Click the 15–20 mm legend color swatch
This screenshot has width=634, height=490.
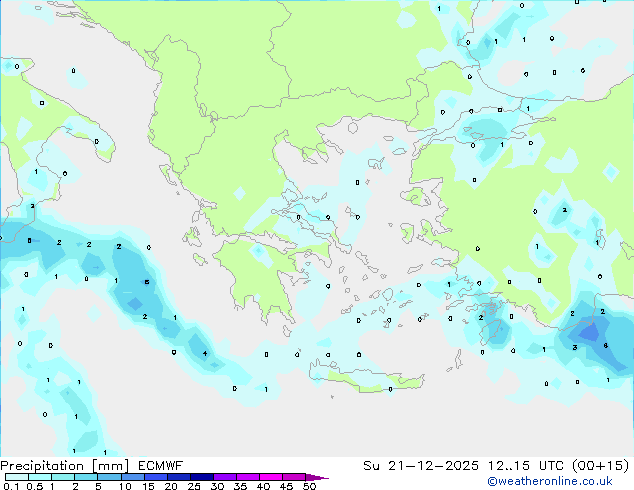pos(155,477)
